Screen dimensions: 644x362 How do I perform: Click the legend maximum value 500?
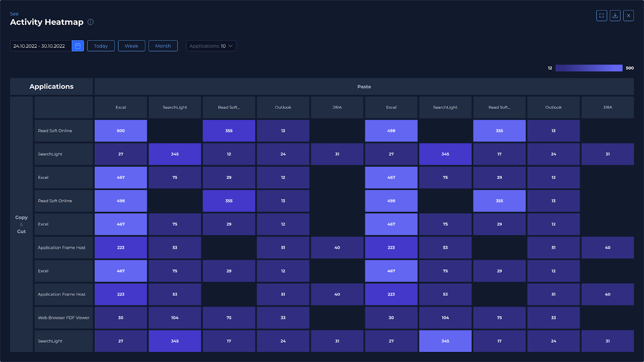click(x=630, y=68)
